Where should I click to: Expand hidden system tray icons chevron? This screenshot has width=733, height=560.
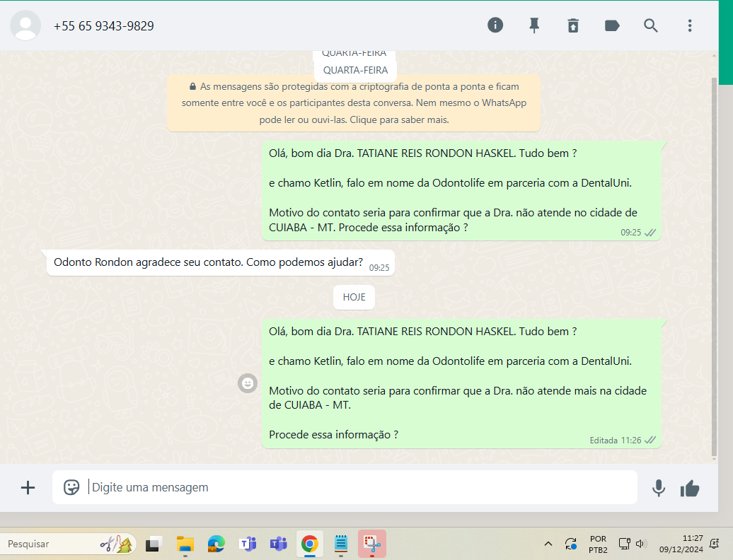coord(548,544)
